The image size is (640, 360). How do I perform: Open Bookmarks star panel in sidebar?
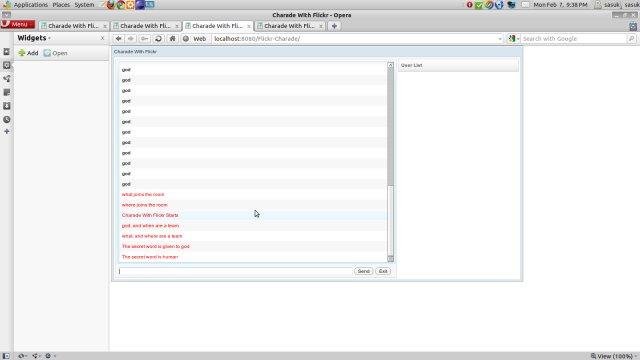pos(7,52)
